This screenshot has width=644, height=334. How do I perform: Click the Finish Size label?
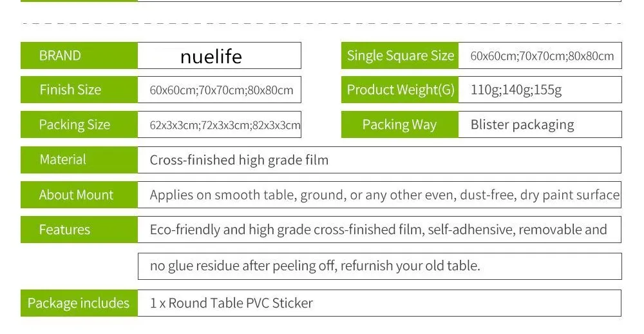coord(79,90)
